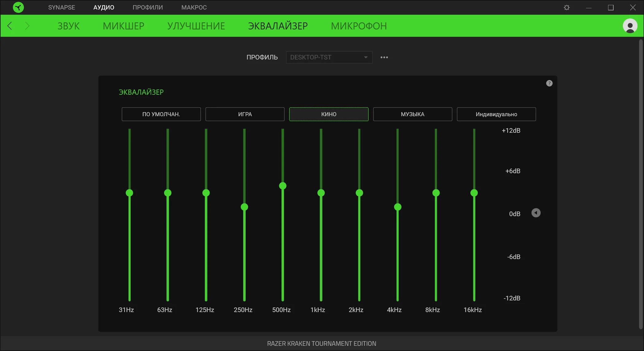This screenshot has height=351, width=644.
Task: Click the Razer logo icon
Action: click(18, 7)
